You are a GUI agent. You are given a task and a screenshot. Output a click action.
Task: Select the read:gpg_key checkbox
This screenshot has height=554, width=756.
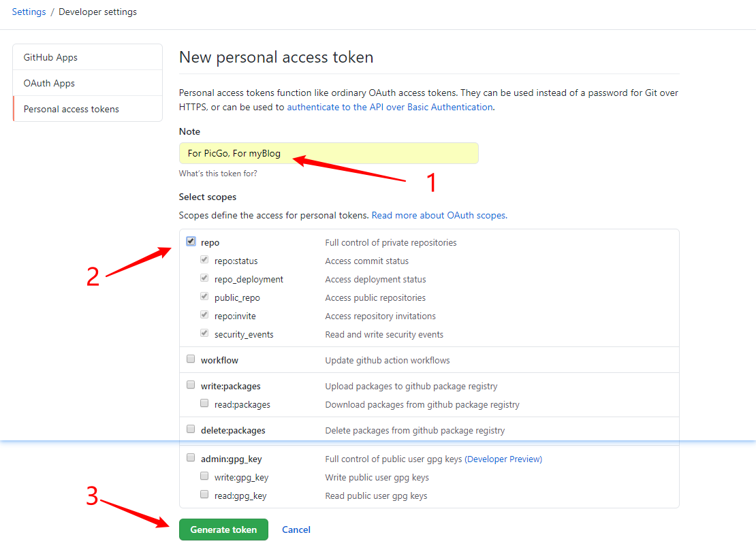tap(204, 495)
